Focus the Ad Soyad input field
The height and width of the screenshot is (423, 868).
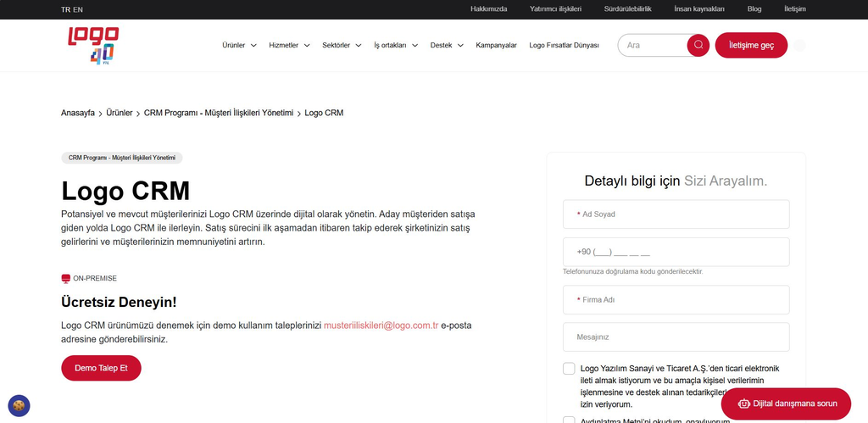pos(676,214)
